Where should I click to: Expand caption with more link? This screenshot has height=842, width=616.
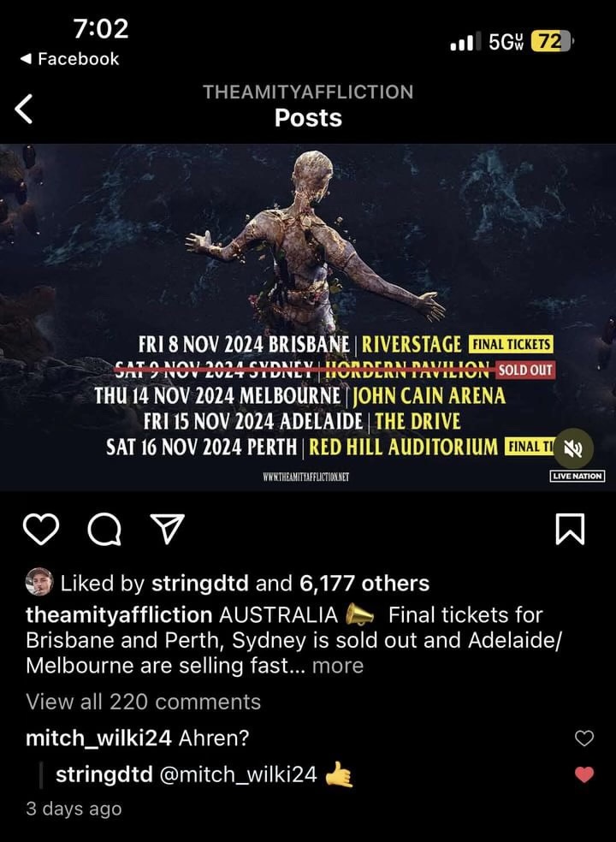[338, 666]
